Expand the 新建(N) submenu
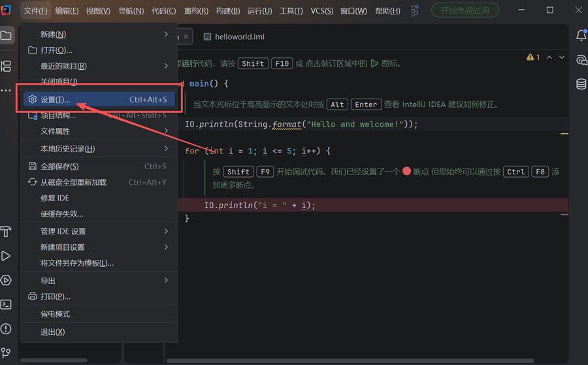Screen dimensions: 588x365 tap(99, 35)
